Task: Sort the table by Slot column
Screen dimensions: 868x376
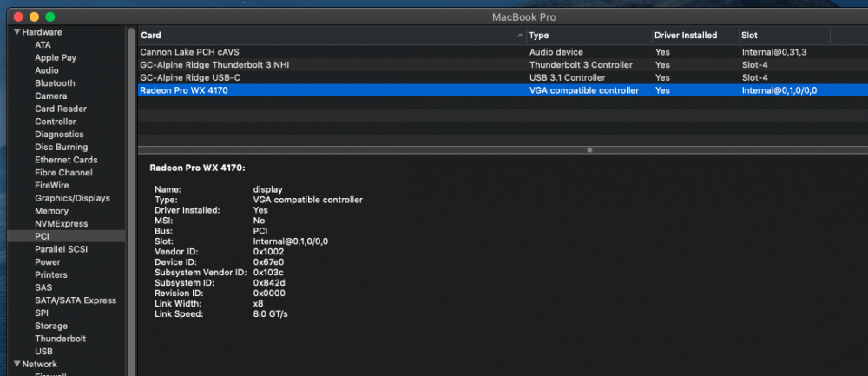Action: tap(785, 36)
